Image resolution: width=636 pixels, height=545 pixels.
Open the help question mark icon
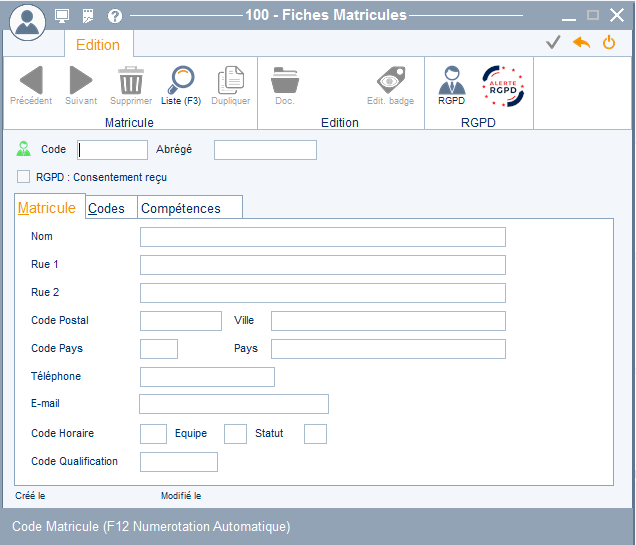[x=115, y=15]
